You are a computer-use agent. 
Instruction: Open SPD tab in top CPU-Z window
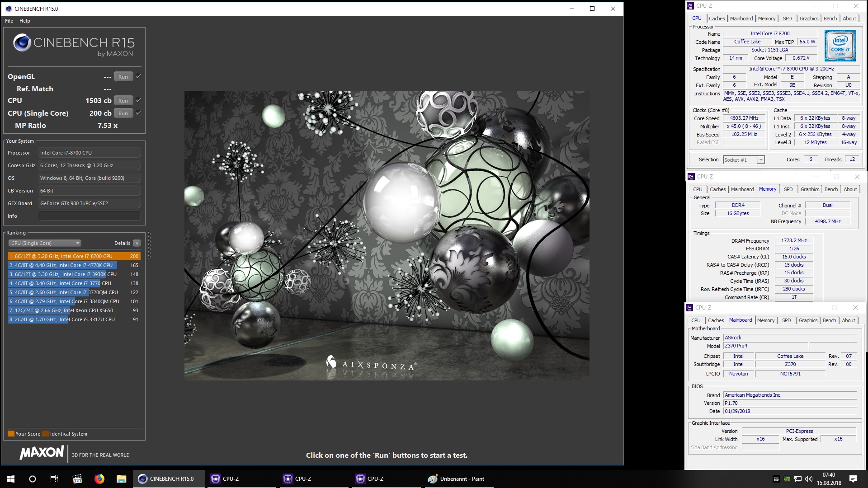pos(787,19)
